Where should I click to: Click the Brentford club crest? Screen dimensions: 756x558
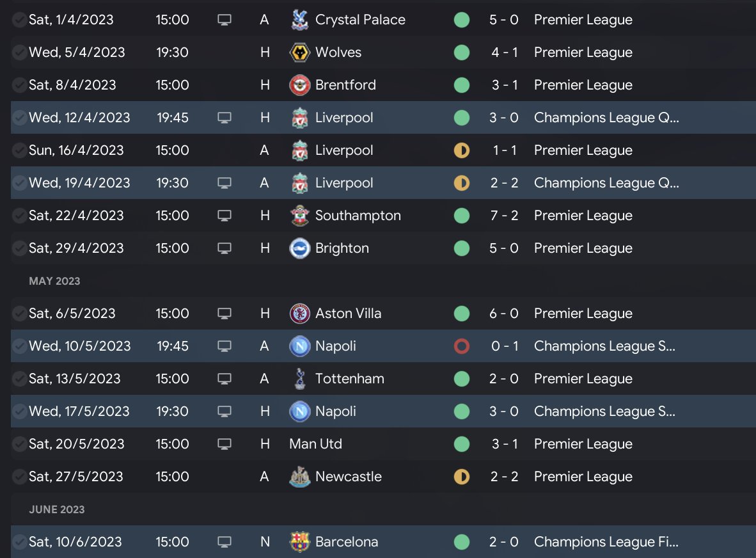point(299,85)
